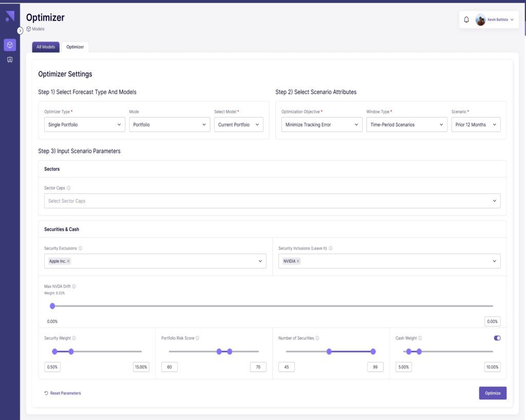This screenshot has height=420, width=526.
Task: Expand the sidebar with the arrow icon
Action: click(x=20, y=31)
